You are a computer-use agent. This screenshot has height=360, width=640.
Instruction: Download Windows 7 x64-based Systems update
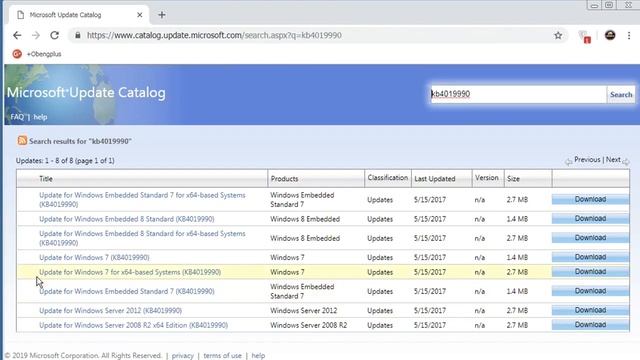coord(590,271)
